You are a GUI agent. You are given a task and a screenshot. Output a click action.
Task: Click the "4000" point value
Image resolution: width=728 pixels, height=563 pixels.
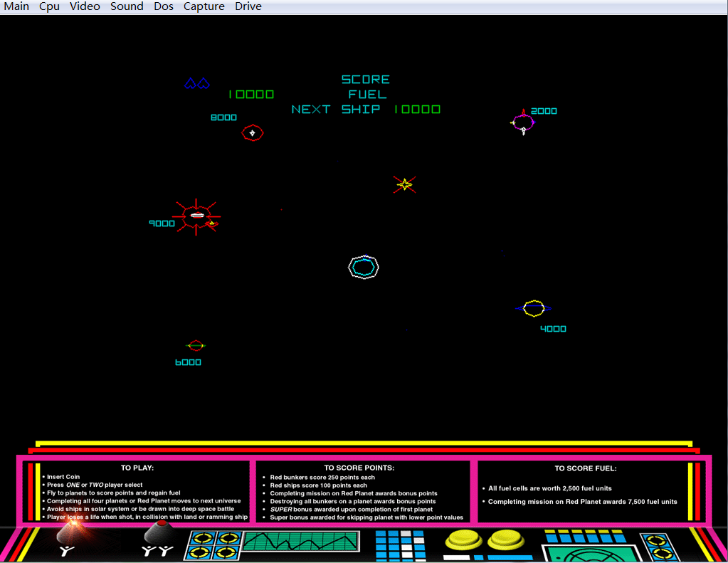click(x=553, y=329)
